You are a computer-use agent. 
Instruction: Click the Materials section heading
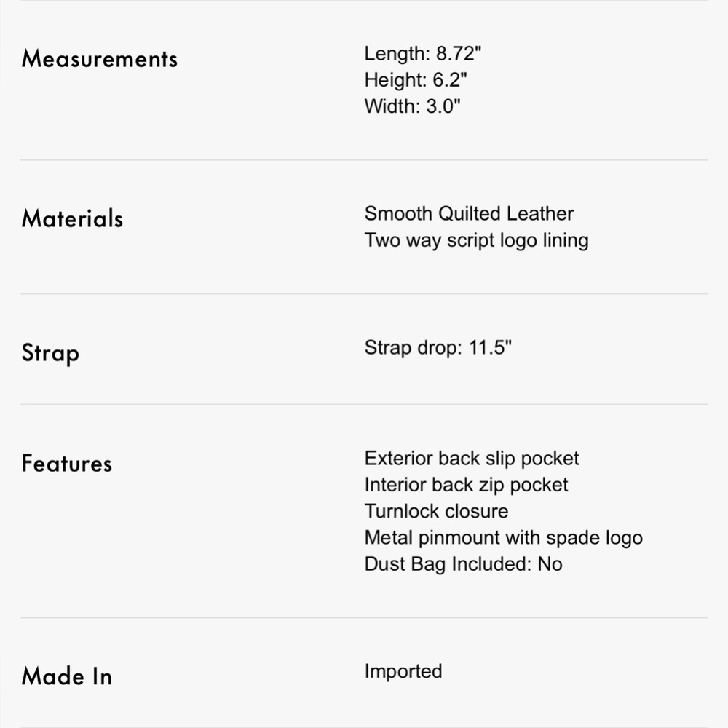click(72, 218)
